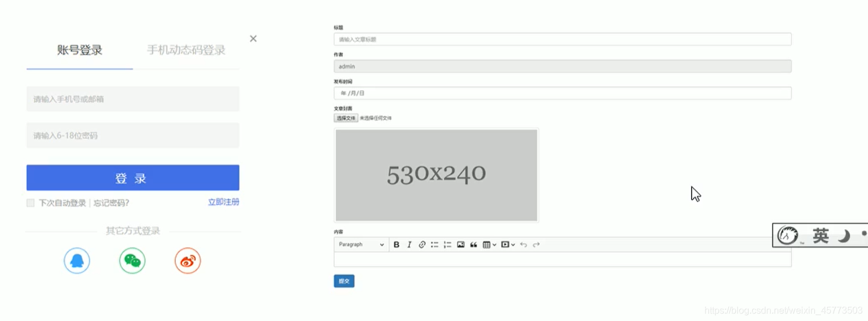The image size is (868, 321).
Task: Open the 立即注册 link
Action: coord(224,202)
